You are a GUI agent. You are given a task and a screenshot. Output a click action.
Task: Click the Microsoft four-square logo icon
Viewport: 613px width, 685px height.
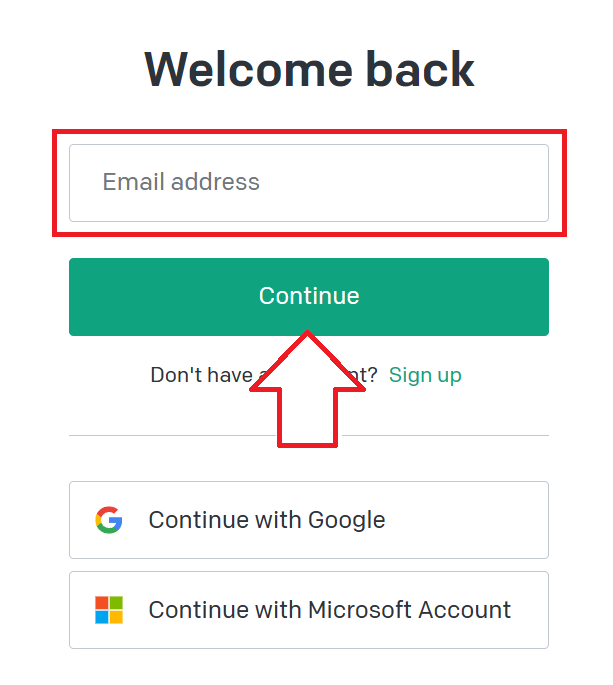[109, 610]
